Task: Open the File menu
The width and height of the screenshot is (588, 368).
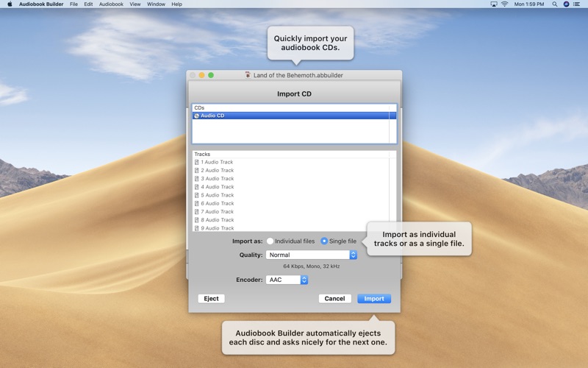Action: (74, 4)
